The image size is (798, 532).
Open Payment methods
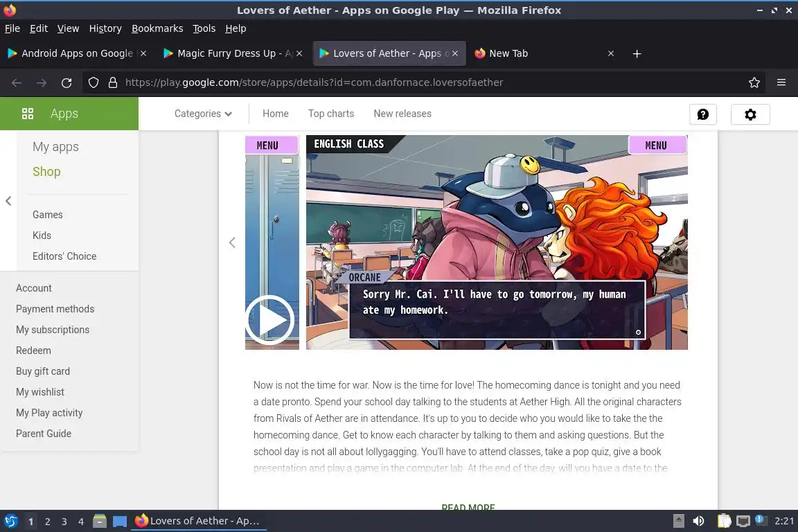(x=55, y=309)
